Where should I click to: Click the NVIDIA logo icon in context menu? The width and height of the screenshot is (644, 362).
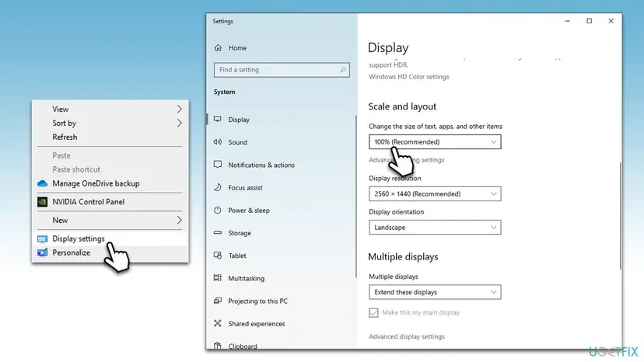42,201
